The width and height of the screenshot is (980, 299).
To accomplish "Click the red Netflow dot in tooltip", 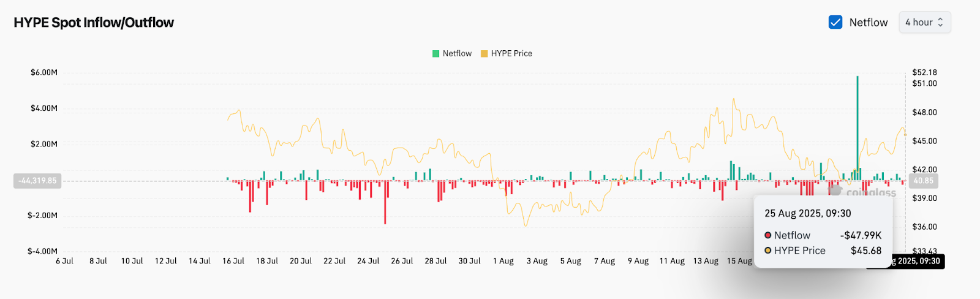I will tap(767, 235).
